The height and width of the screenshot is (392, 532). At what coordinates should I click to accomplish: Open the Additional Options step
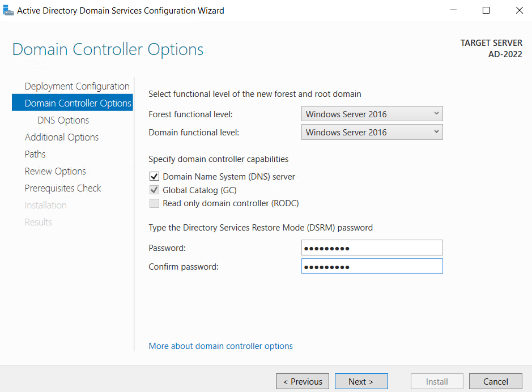click(61, 137)
